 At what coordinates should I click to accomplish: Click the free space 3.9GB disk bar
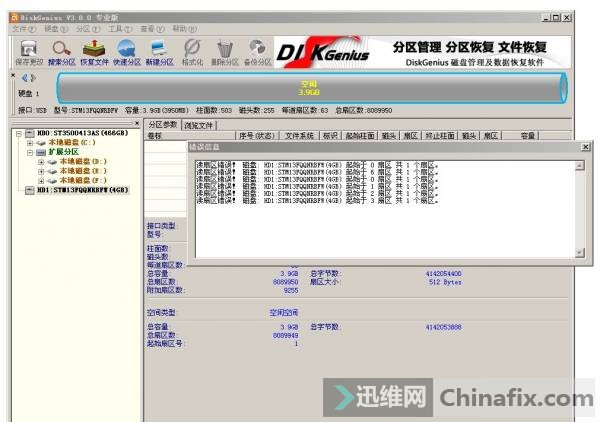click(x=311, y=88)
